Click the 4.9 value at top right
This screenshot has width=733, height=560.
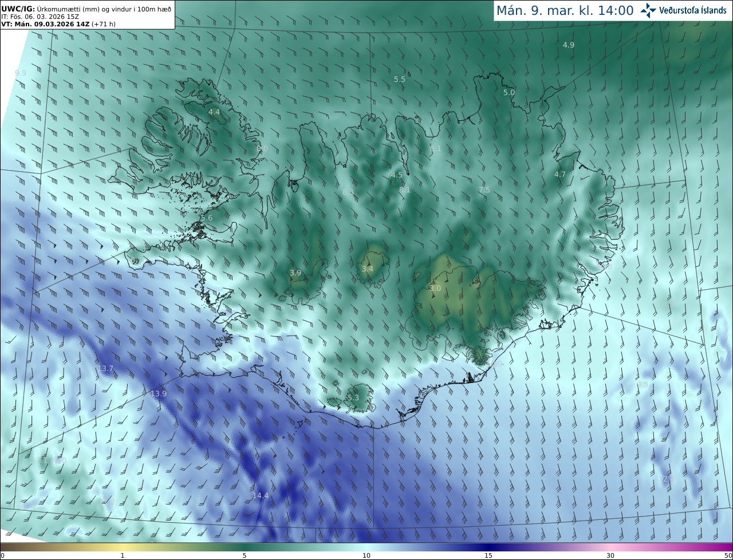point(569,45)
